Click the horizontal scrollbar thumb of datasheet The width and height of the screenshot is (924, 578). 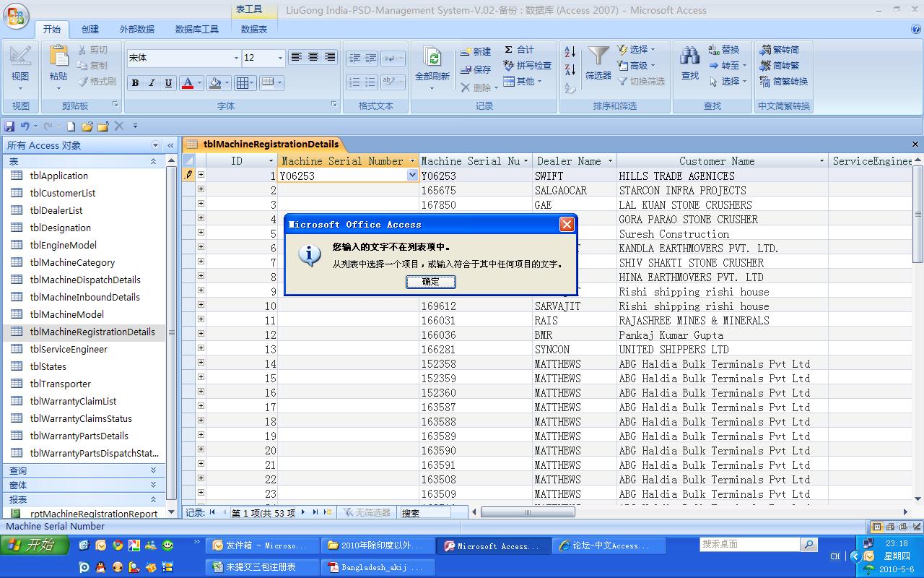pos(528,512)
